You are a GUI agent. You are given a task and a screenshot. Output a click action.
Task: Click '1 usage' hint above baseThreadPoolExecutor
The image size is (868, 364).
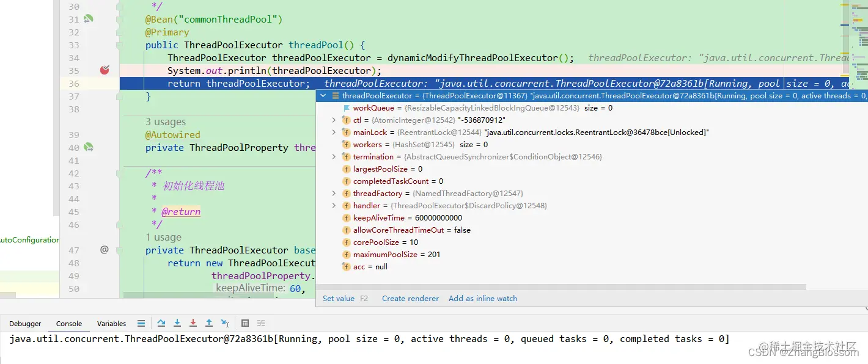coord(163,238)
